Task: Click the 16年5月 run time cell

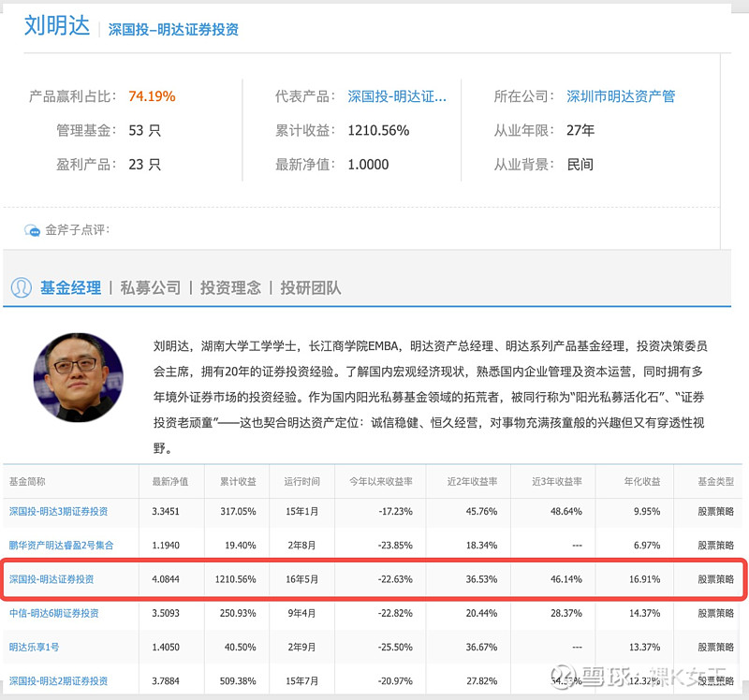Action: [301, 579]
